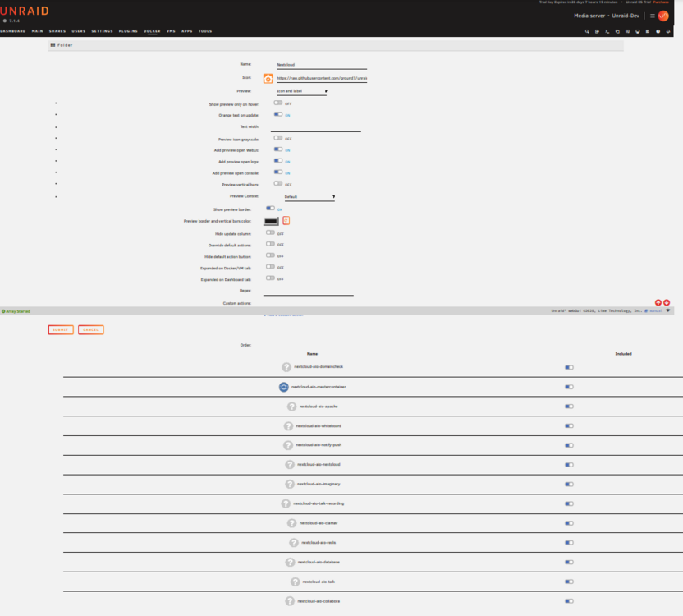Click question icon of nextcloud-aio-notify-push

point(288,445)
